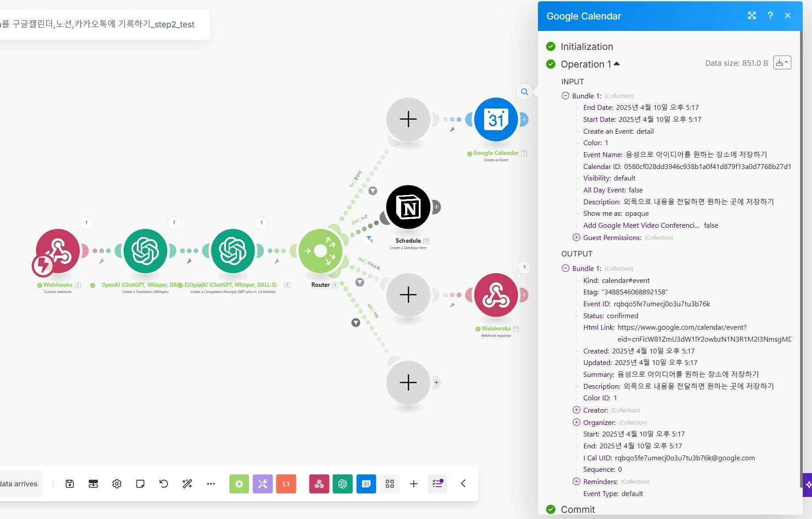The image size is (812, 519).
Task: Add a module in bottom empty placeholder
Action: pyautogui.click(x=408, y=383)
